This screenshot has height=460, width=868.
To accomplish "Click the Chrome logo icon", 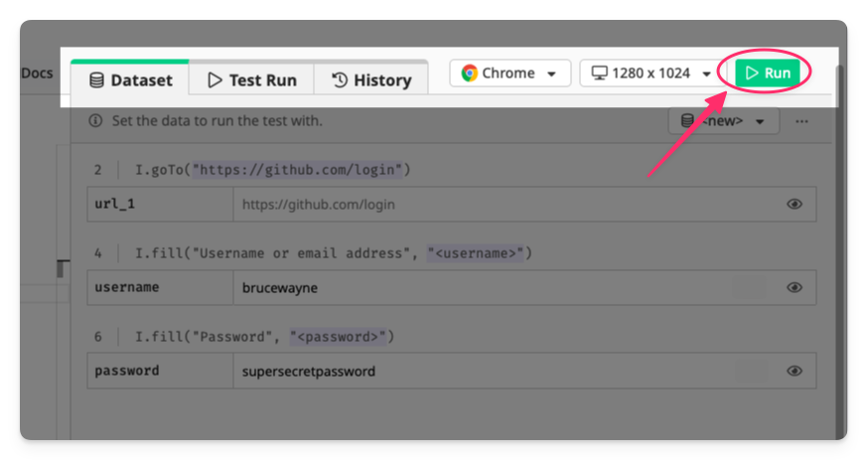I will click(x=470, y=74).
